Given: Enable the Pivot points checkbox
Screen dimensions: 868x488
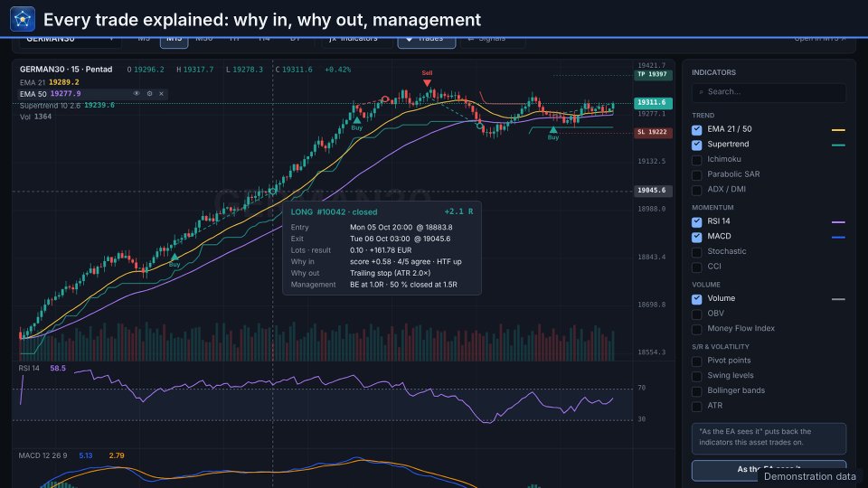Looking at the screenshot, I should click(x=697, y=361).
